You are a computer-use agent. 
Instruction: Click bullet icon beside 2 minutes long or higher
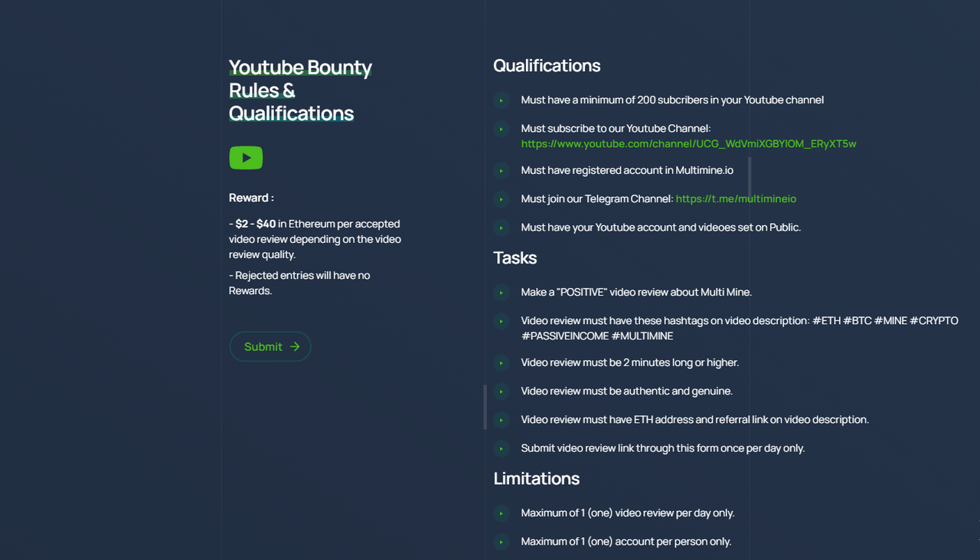point(501,363)
